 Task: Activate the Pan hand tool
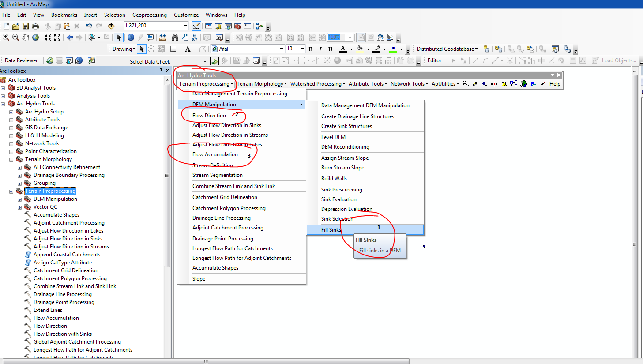(x=26, y=38)
